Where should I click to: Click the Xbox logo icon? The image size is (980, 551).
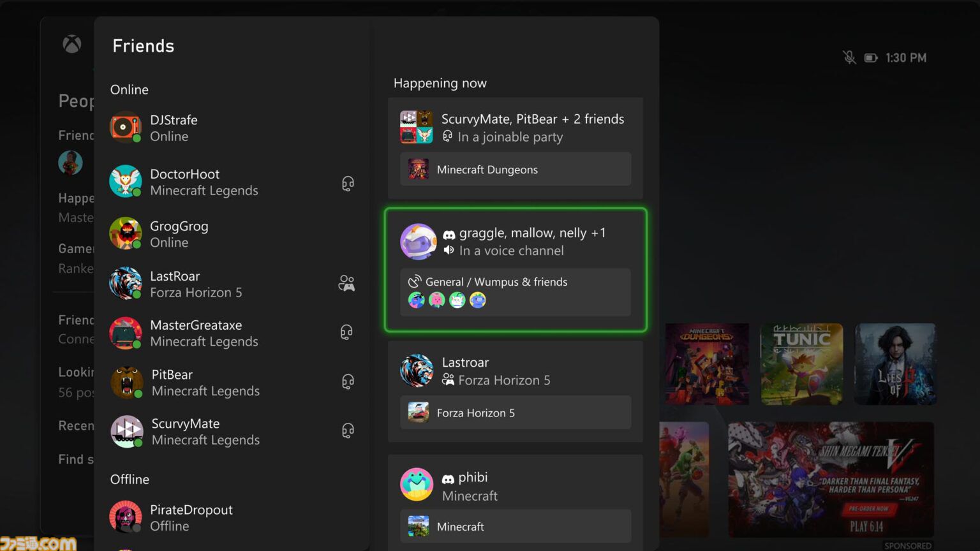(71, 44)
